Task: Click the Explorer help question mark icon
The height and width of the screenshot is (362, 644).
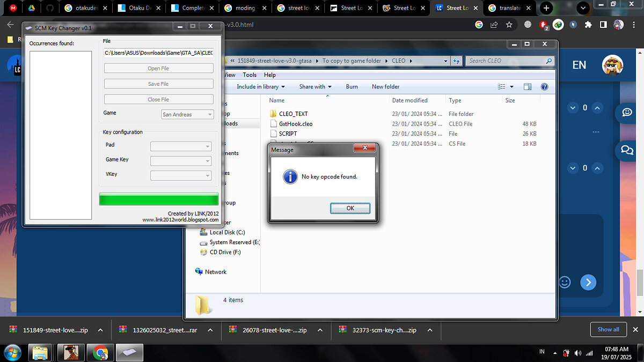Action: pyautogui.click(x=544, y=87)
